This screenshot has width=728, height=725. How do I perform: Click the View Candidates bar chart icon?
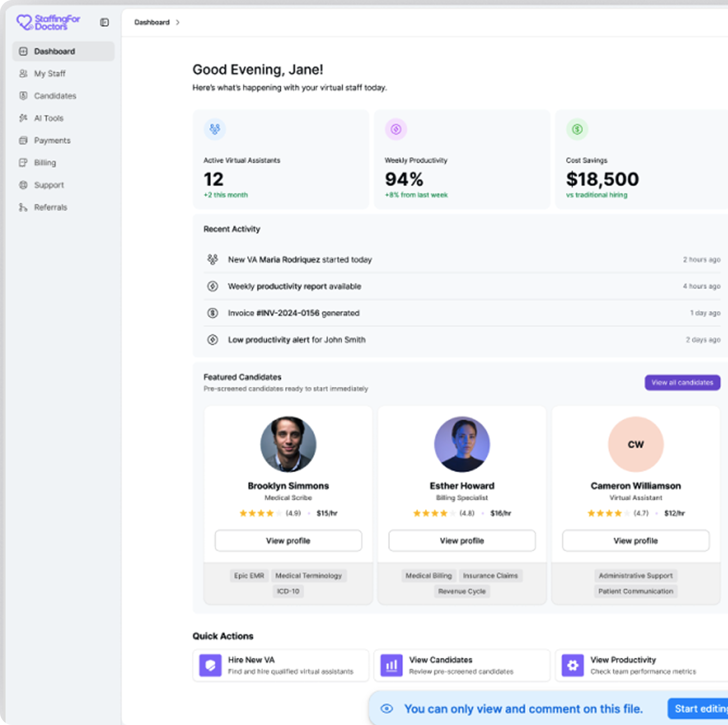click(391, 666)
